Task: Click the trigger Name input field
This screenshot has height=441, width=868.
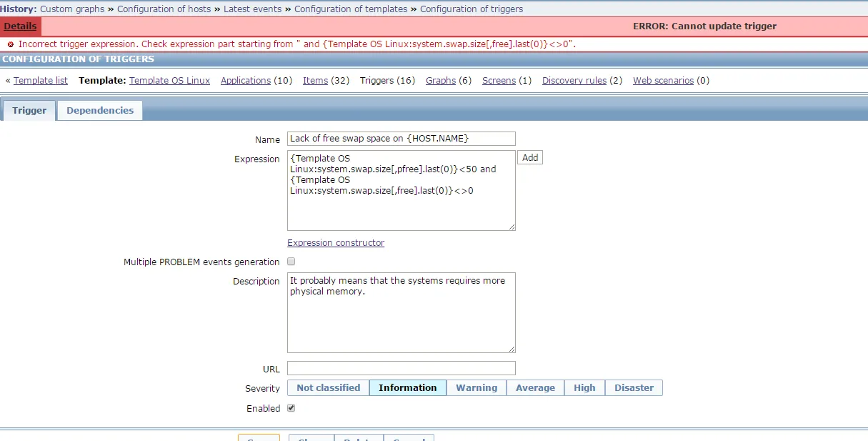Action: coord(401,139)
